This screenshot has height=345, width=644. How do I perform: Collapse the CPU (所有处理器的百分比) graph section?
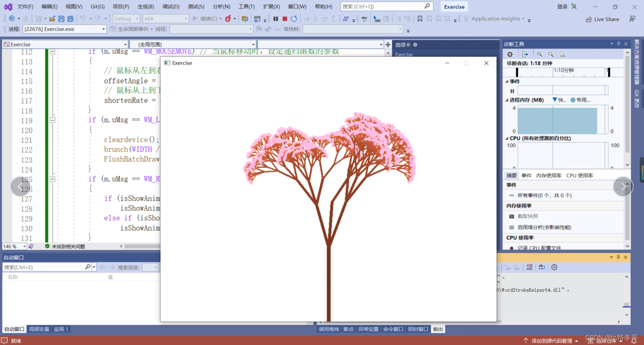pyautogui.click(x=507, y=138)
